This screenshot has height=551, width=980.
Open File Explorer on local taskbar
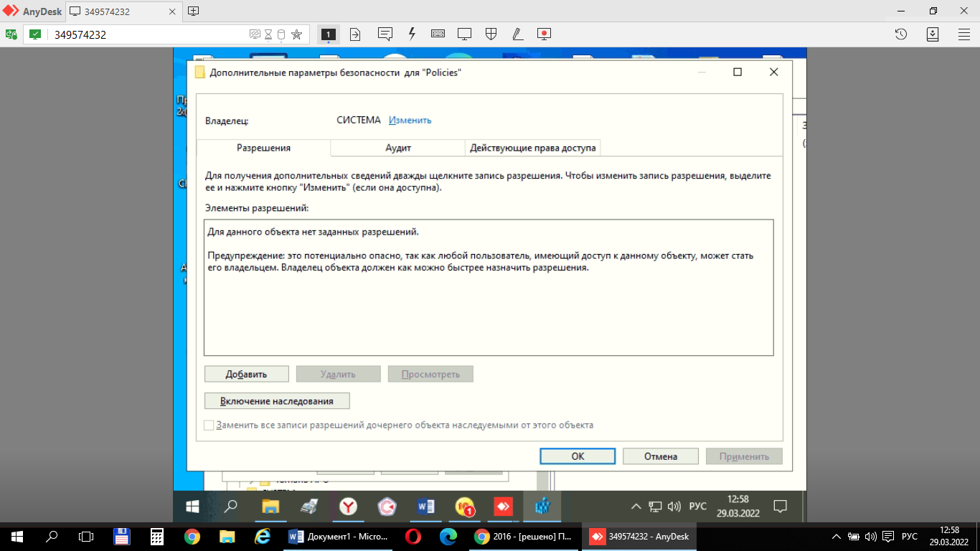click(x=227, y=536)
